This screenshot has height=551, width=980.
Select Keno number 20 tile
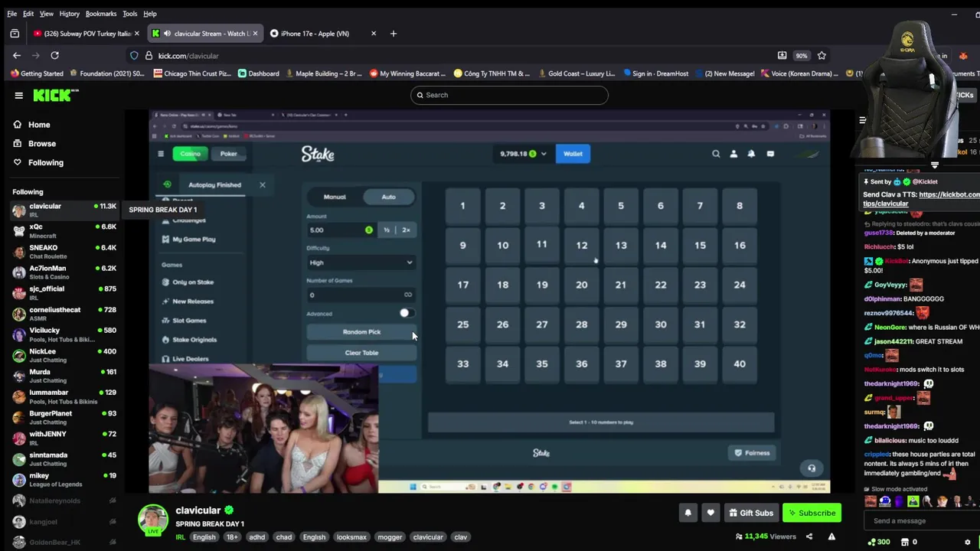(582, 285)
